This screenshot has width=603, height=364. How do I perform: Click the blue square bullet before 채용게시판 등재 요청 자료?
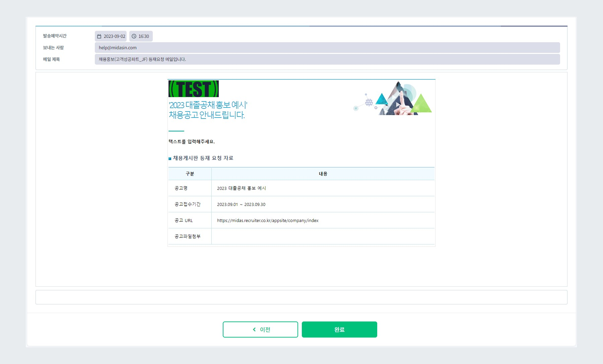170,158
